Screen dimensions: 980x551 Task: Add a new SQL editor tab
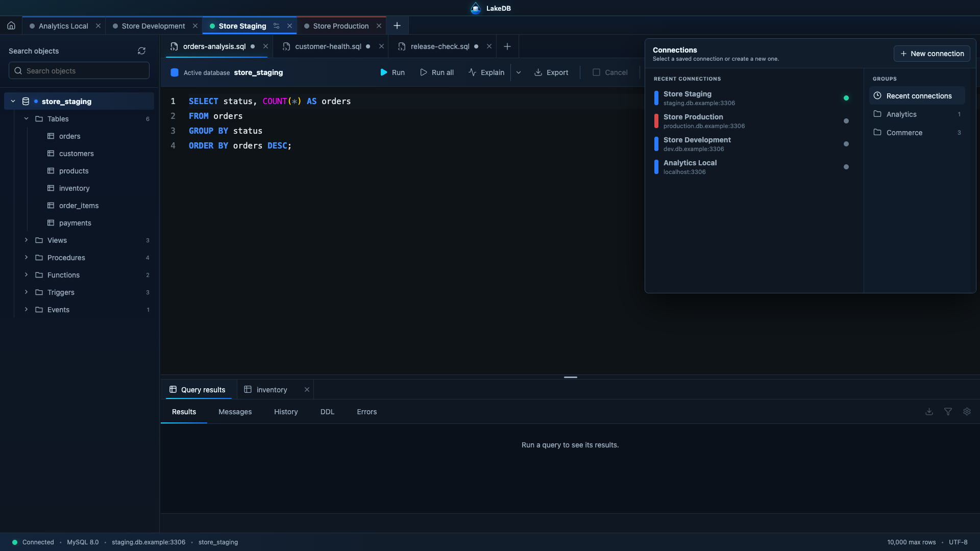coord(507,46)
